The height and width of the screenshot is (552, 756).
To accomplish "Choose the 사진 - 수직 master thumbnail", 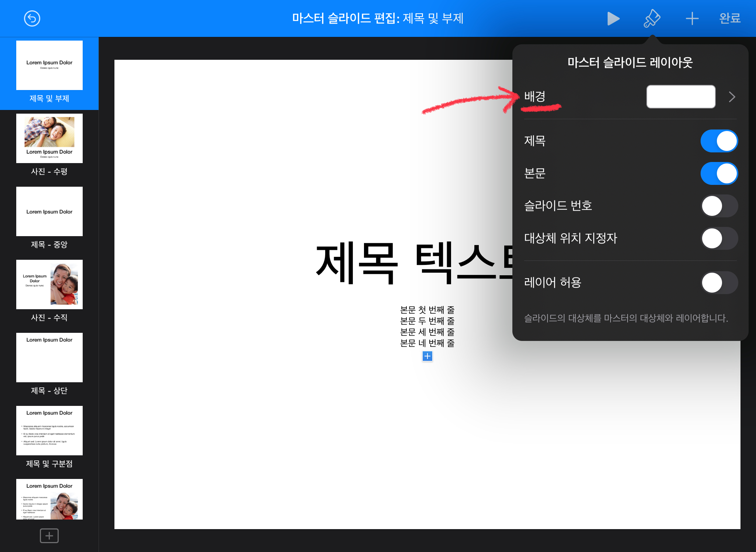I will pyautogui.click(x=49, y=285).
